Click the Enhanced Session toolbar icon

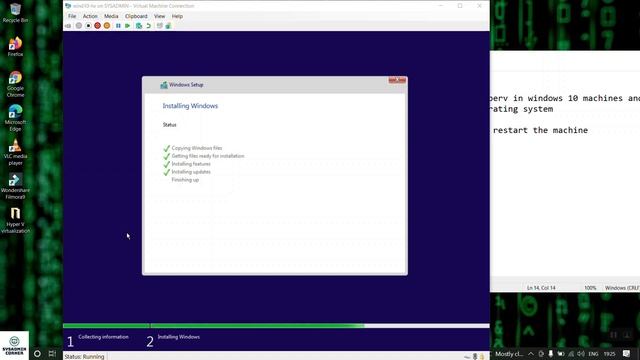click(x=160, y=26)
